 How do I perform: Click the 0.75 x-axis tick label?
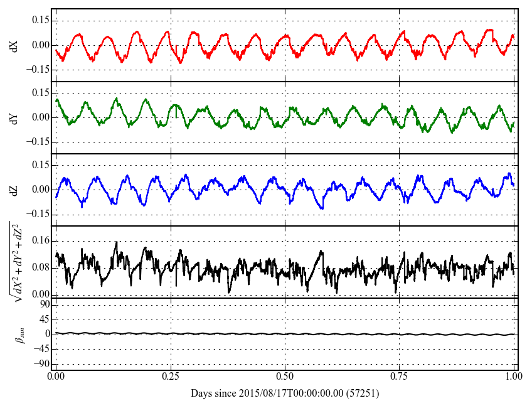click(x=399, y=378)
